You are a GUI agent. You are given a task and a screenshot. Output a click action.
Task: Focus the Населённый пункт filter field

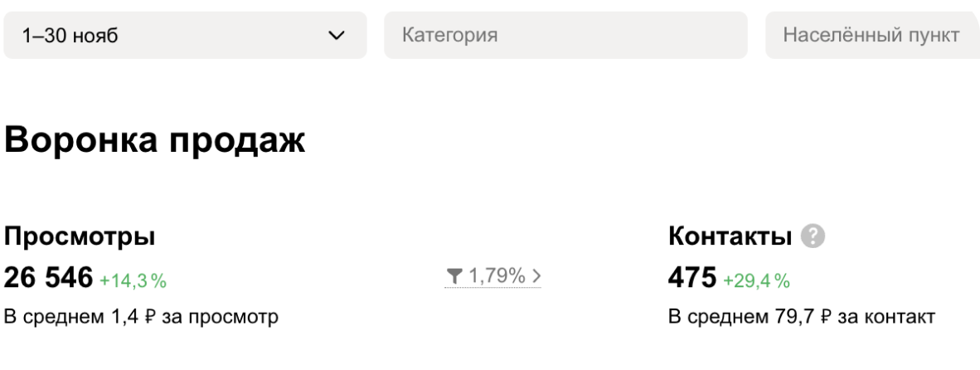[871, 35]
